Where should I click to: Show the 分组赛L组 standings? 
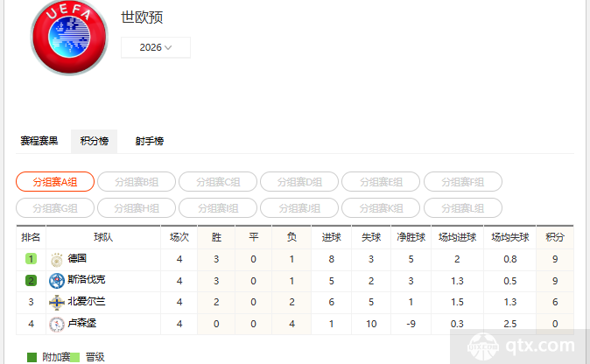pyautogui.click(x=463, y=208)
